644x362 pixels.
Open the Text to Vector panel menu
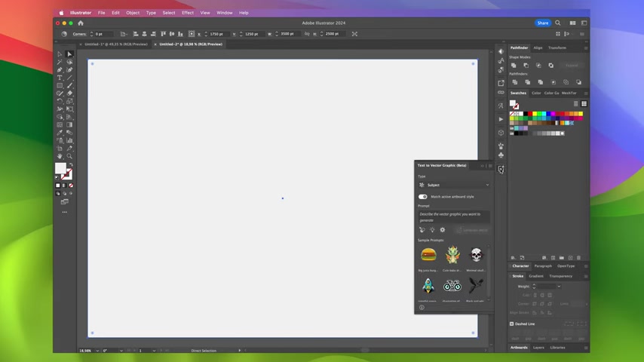490,166
